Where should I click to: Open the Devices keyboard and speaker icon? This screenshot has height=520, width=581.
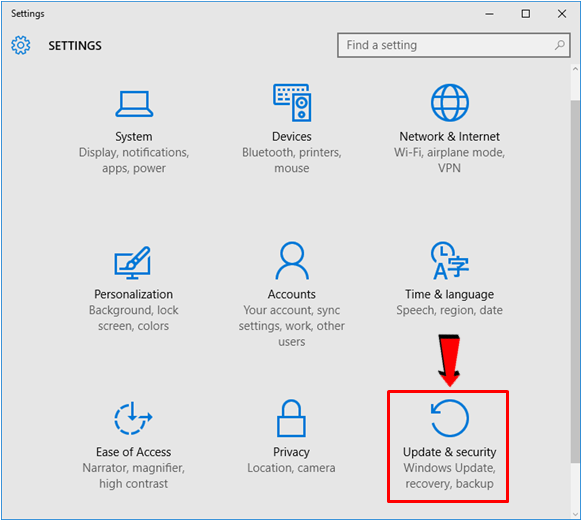coord(292,103)
